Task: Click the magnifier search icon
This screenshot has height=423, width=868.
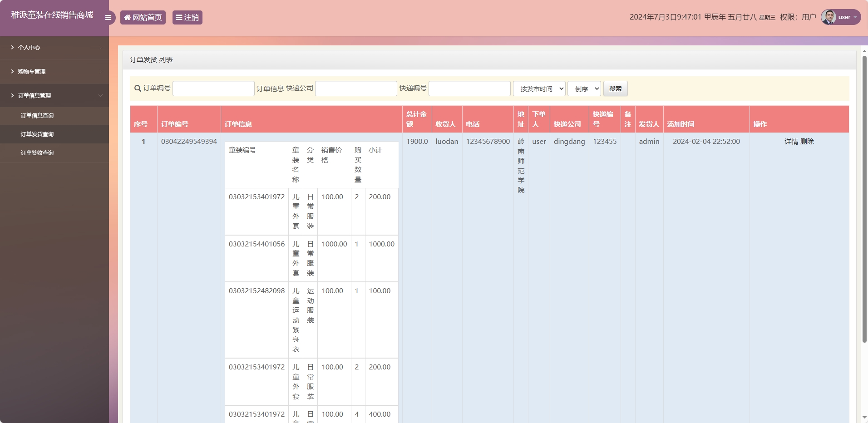Action: (x=137, y=89)
